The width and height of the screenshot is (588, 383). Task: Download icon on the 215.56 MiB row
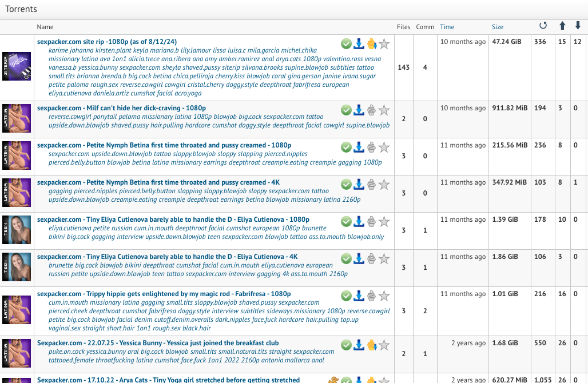[359, 147]
